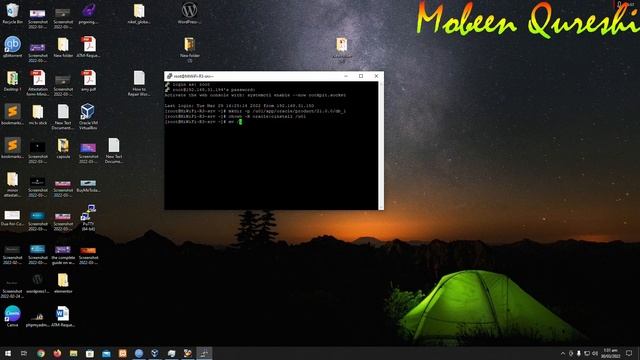Open the notification center icon

[629, 353]
